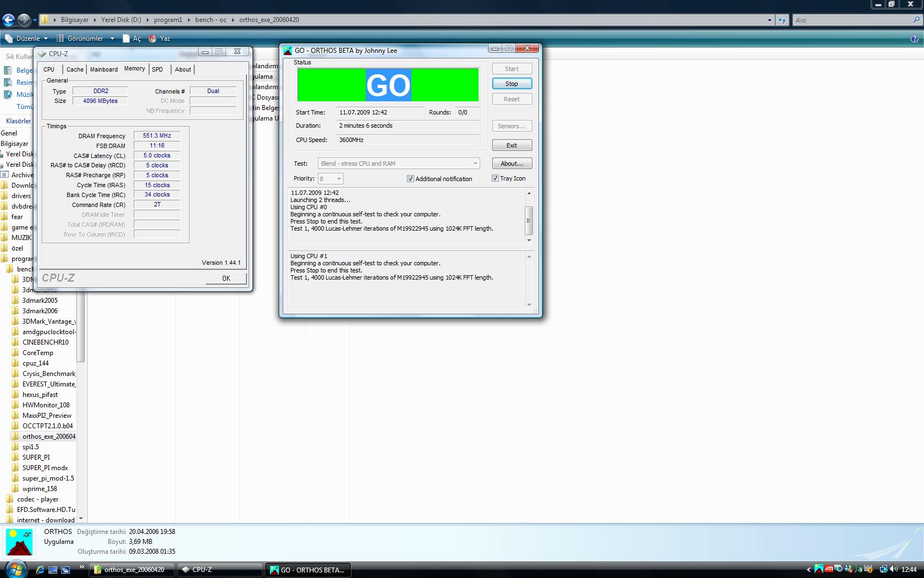
Task: Click the green GO status indicator
Action: 388,85
